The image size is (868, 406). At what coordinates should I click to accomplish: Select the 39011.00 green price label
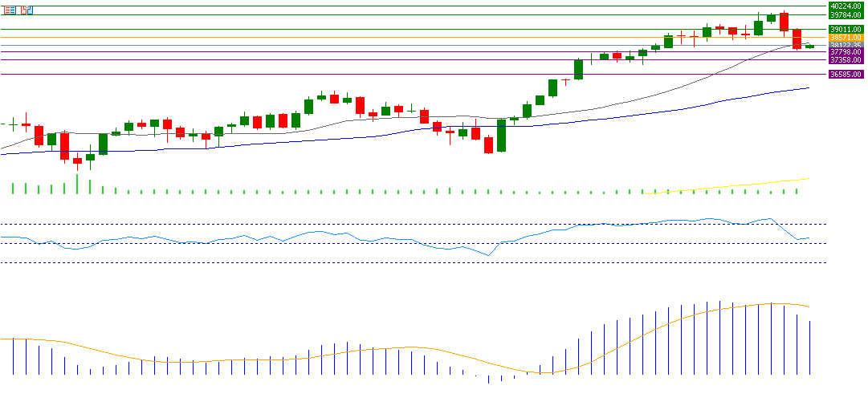point(846,30)
